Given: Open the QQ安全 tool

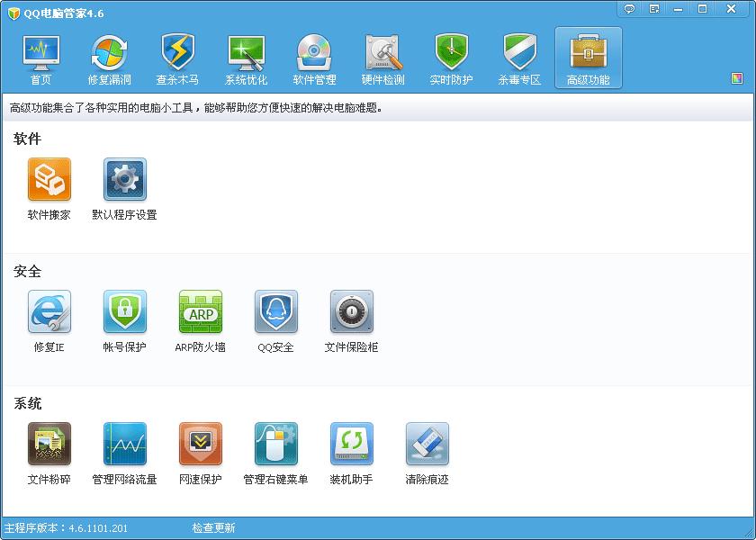Looking at the screenshot, I should pos(275,312).
